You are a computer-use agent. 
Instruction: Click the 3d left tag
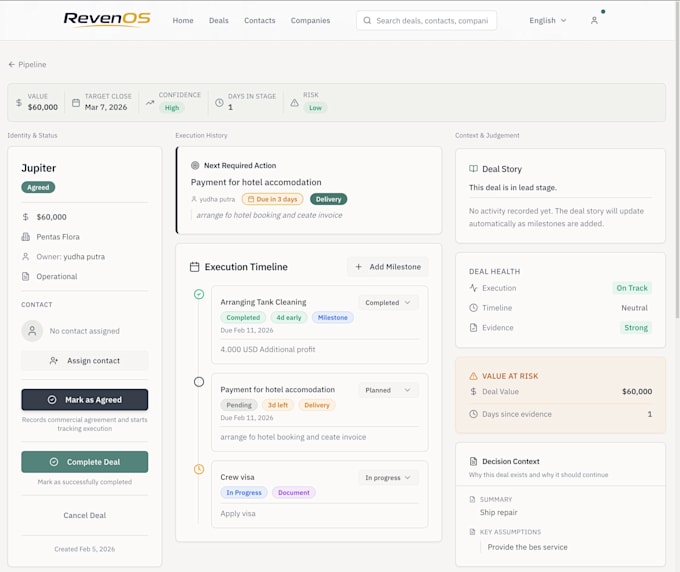click(278, 405)
